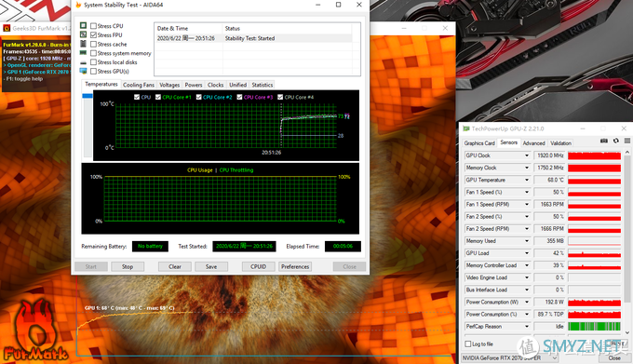Open Fan 1 Speed (%) dropdown

point(527,192)
